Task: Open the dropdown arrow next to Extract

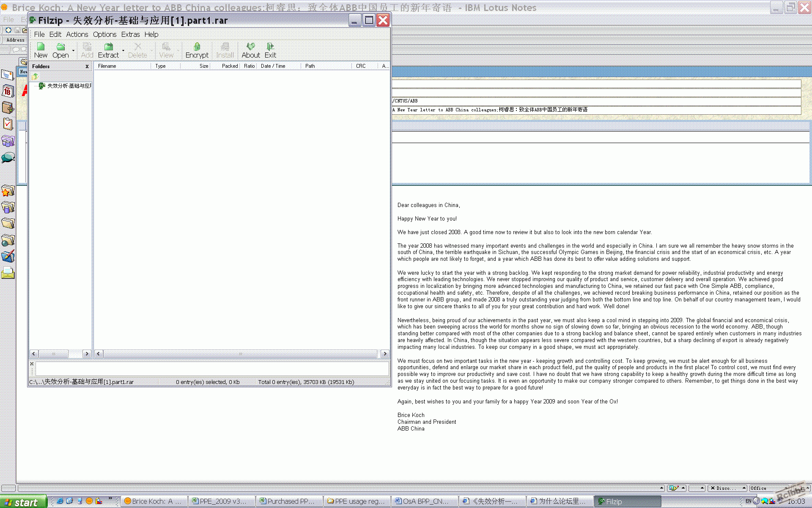Action: coord(123,51)
